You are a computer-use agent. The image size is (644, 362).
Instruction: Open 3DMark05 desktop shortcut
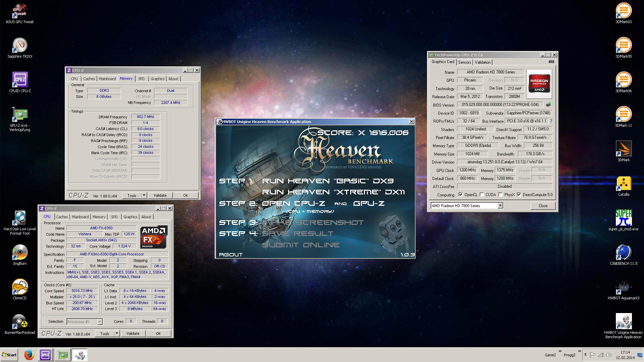tap(624, 48)
